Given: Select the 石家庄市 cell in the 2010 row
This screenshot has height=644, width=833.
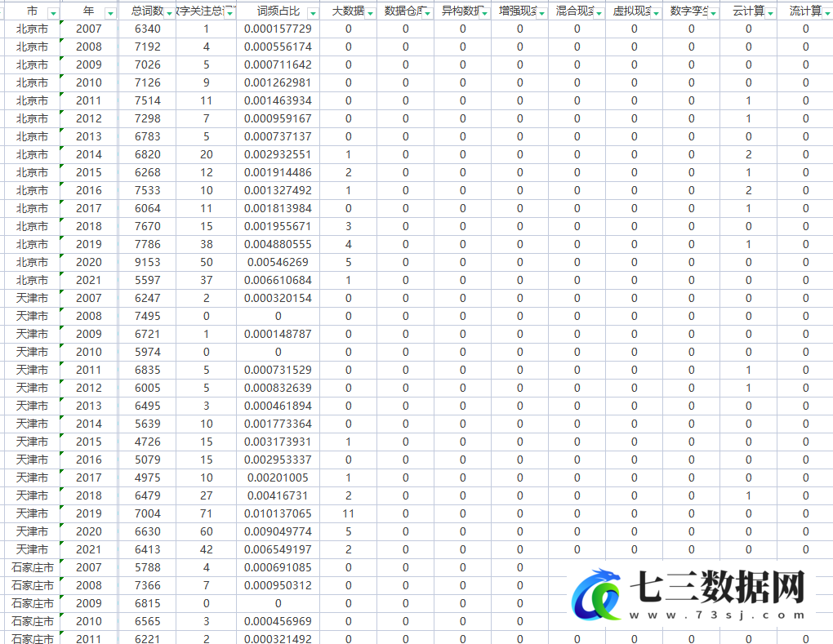Looking at the screenshot, I should (x=32, y=622).
